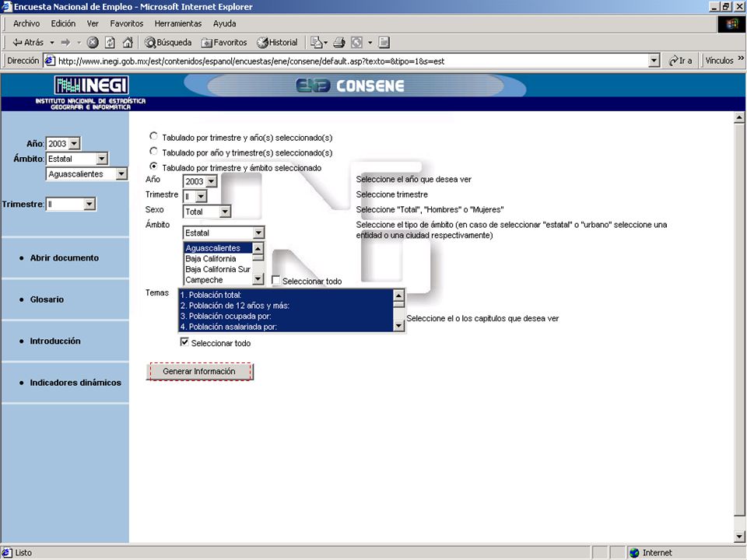Click the address bar URL field
The width and height of the screenshot is (747, 560).
pyautogui.click(x=352, y=61)
